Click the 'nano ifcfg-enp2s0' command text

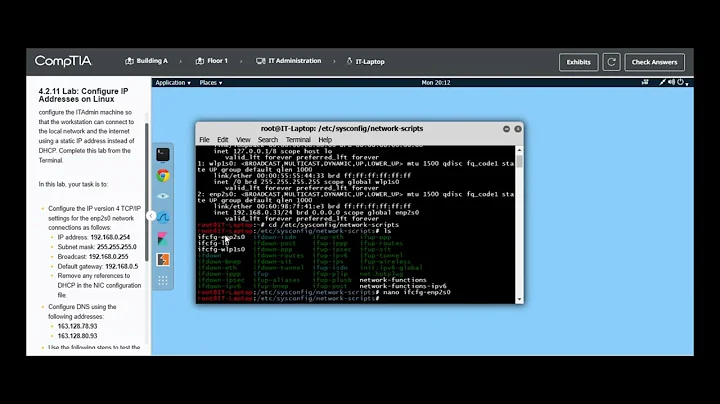(417, 292)
